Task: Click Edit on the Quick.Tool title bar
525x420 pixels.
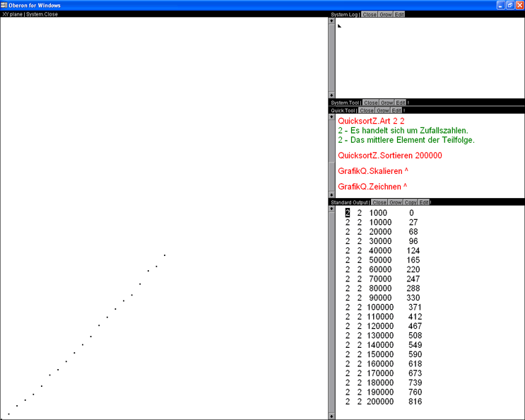Action: click(396, 110)
